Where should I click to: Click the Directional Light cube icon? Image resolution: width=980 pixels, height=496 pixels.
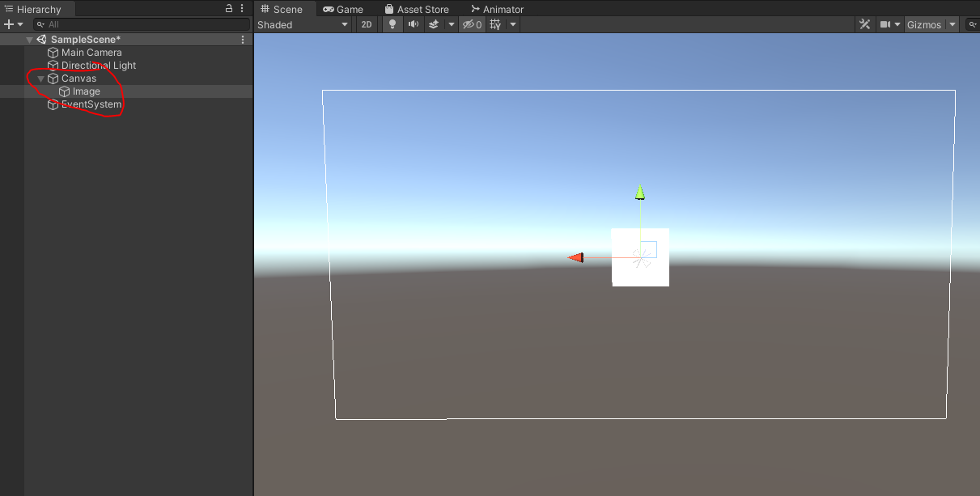[53, 66]
